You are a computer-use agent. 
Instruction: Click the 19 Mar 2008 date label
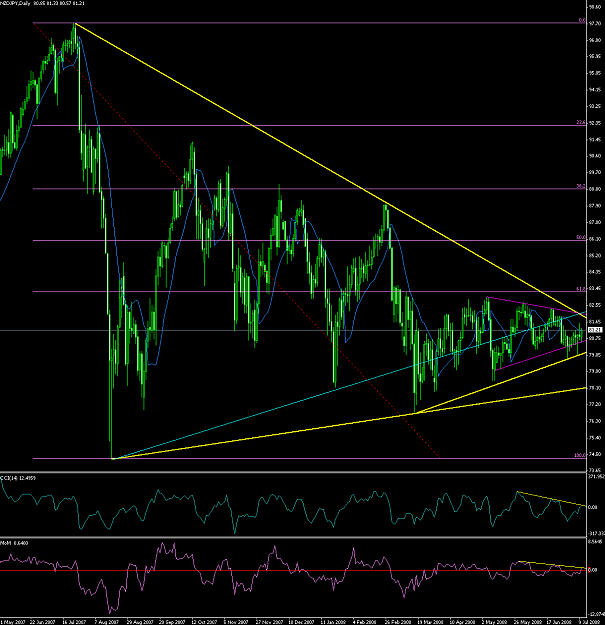pyautogui.click(x=430, y=622)
